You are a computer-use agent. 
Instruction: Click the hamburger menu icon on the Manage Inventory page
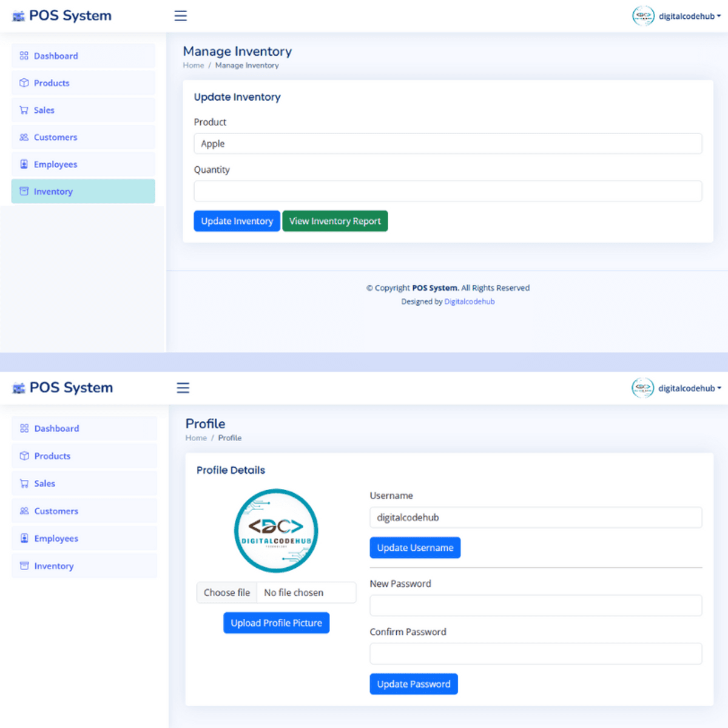point(180,16)
